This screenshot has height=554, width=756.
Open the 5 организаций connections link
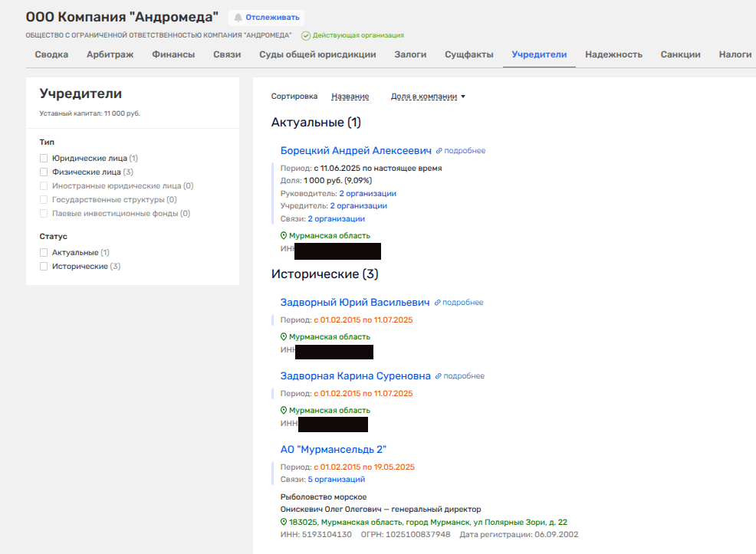click(336, 480)
